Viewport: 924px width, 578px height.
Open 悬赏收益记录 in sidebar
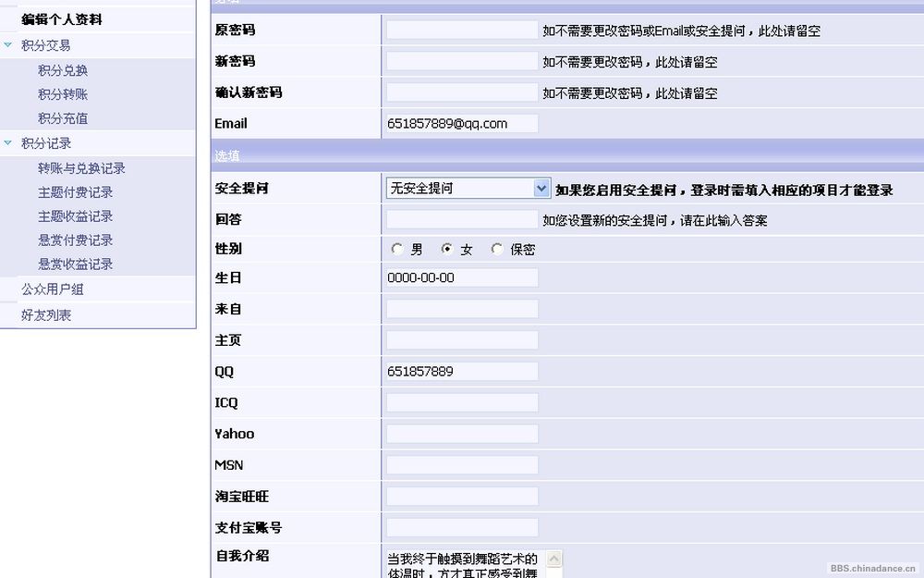(75, 264)
